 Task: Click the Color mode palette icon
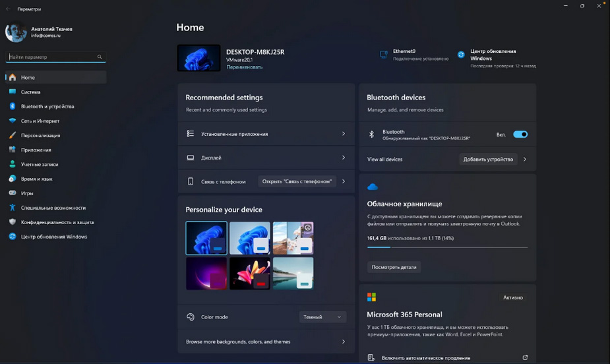pyautogui.click(x=190, y=317)
